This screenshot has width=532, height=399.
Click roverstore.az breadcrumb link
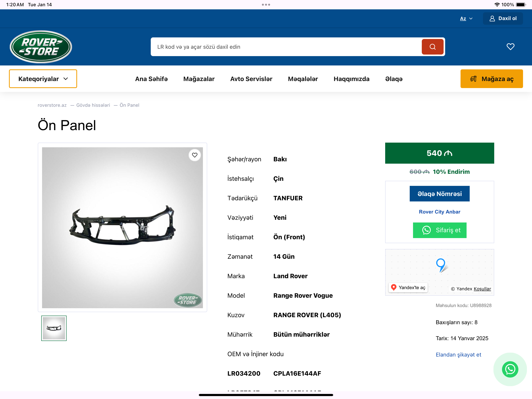(x=52, y=105)
